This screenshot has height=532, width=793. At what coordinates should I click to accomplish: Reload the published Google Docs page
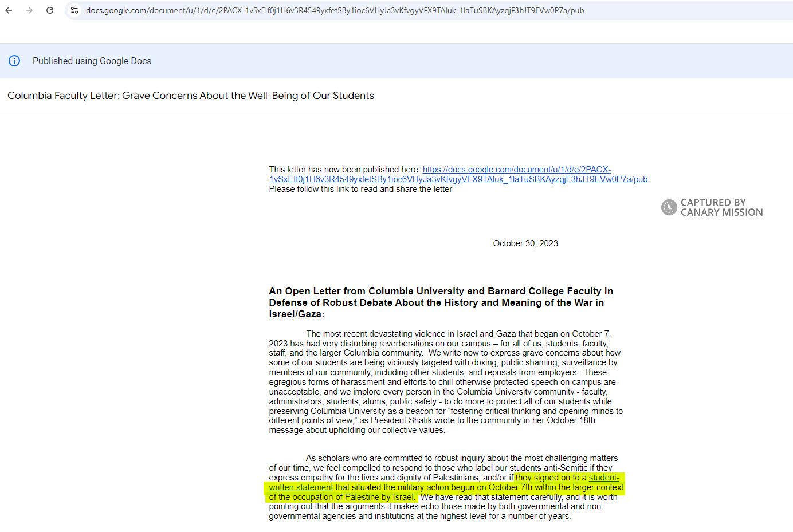(50, 10)
